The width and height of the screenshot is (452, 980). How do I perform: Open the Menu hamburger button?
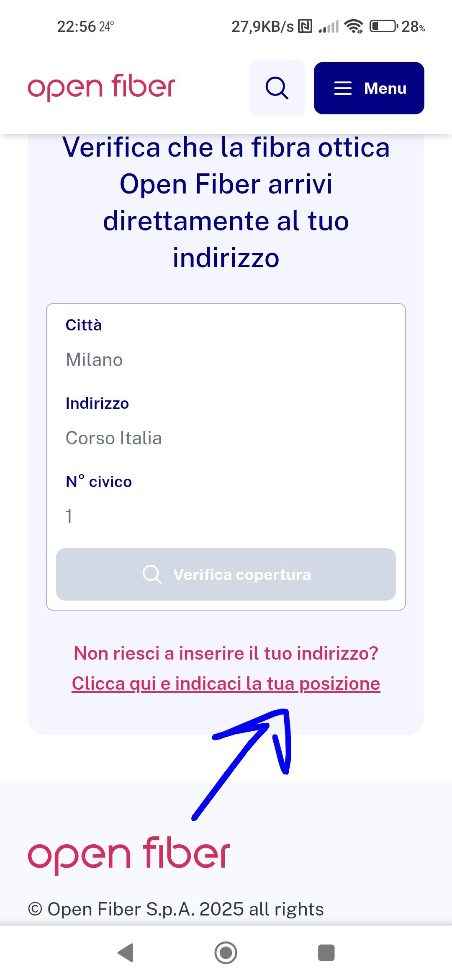pos(369,88)
